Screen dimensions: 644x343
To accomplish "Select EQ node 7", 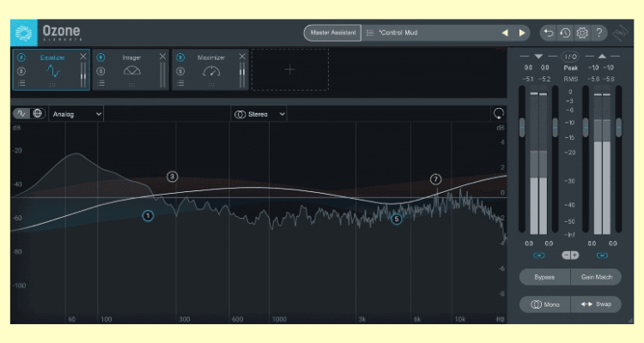I will (435, 179).
